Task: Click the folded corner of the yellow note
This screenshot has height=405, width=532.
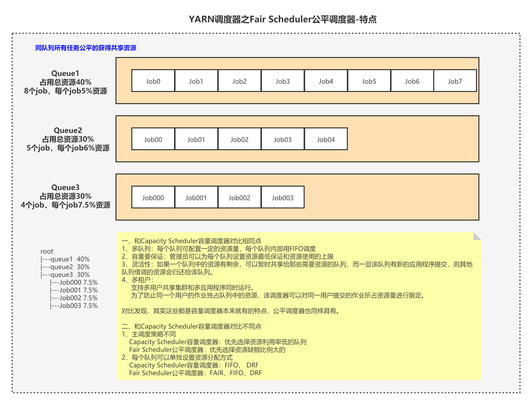Action: point(476,236)
